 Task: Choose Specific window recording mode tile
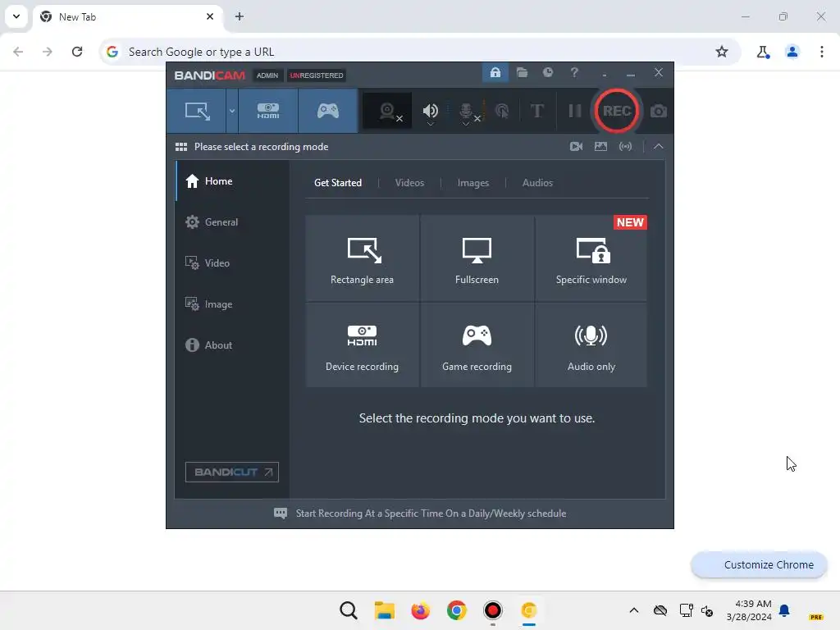click(591, 258)
